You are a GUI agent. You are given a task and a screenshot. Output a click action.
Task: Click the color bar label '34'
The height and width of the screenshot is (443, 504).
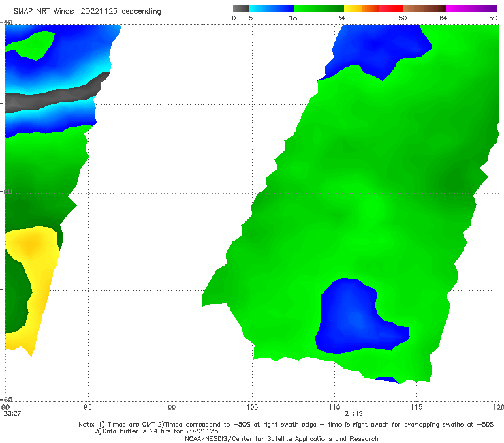[341, 18]
